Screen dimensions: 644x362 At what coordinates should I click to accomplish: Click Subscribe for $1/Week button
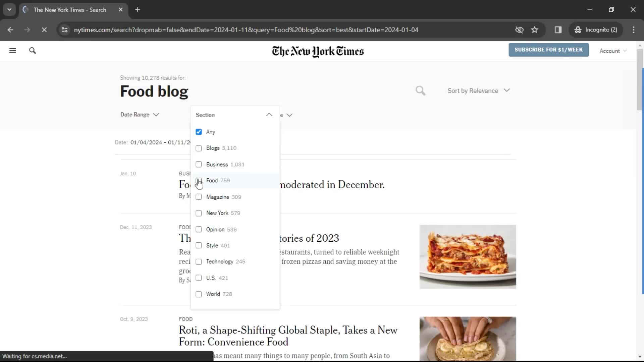click(548, 50)
